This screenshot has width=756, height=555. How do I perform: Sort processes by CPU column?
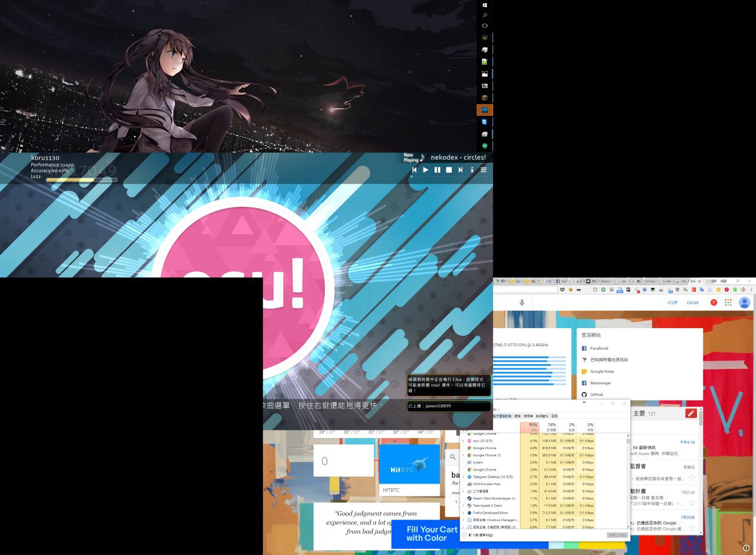[x=530, y=426]
